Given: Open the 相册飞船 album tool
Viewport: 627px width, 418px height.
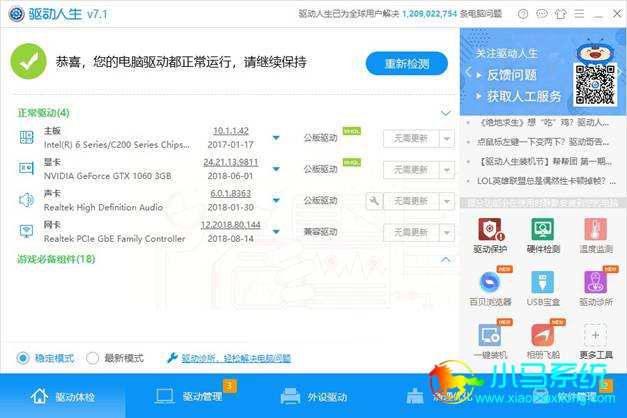Looking at the screenshot, I should (x=543, y=340).
